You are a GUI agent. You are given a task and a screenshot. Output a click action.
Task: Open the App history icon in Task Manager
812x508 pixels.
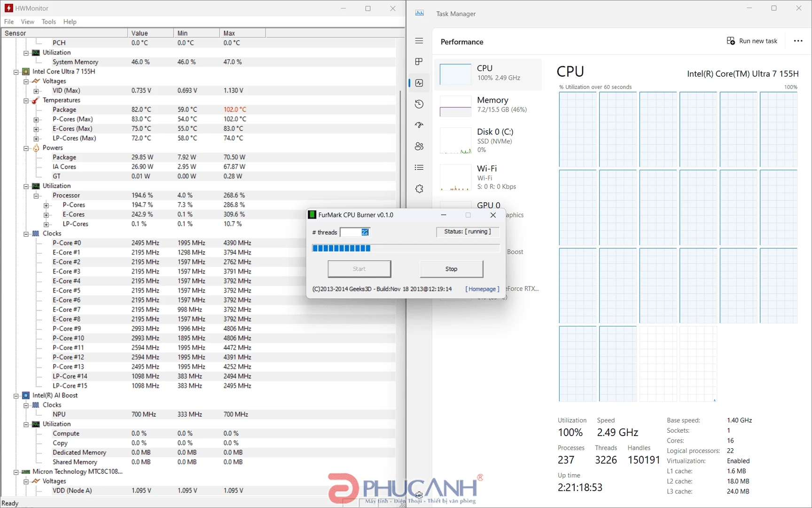419,104
